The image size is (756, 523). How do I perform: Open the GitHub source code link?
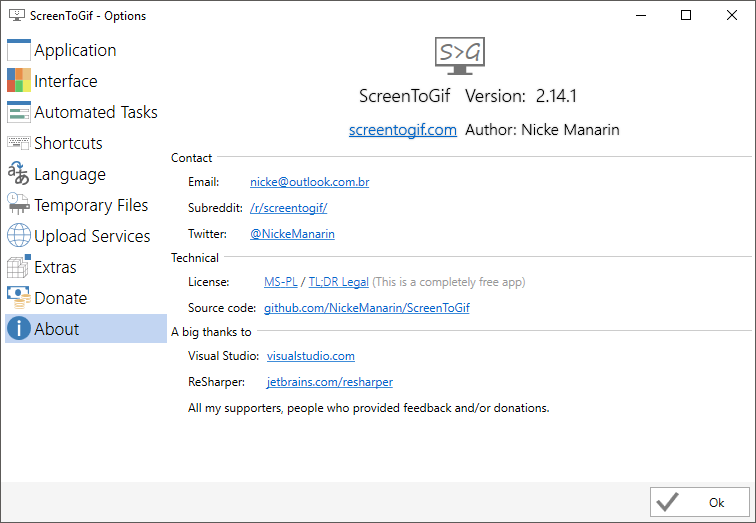(x=366, y=308)
